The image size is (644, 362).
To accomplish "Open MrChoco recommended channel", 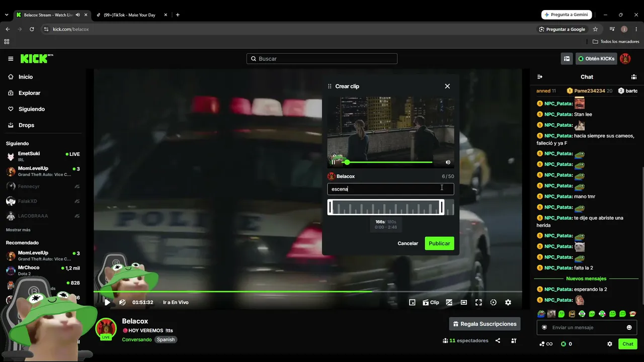I will (x=43, y=270).
